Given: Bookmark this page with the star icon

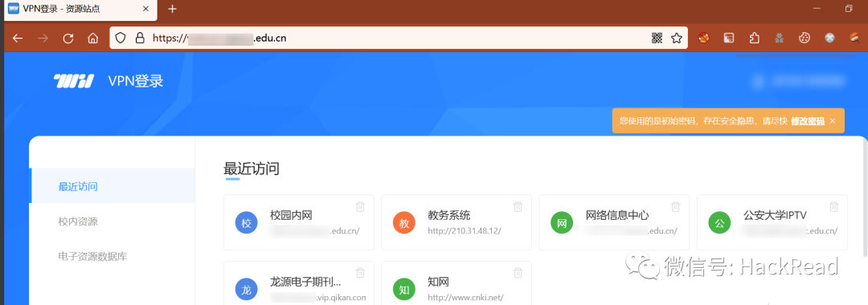Looking at the screenshot, I should pos(677,39).
